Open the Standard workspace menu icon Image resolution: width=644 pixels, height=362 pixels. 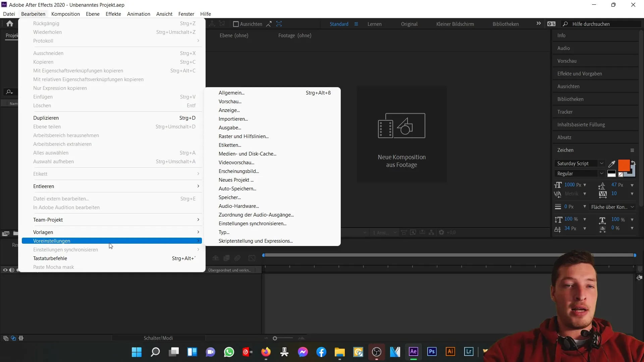point(356,24)
